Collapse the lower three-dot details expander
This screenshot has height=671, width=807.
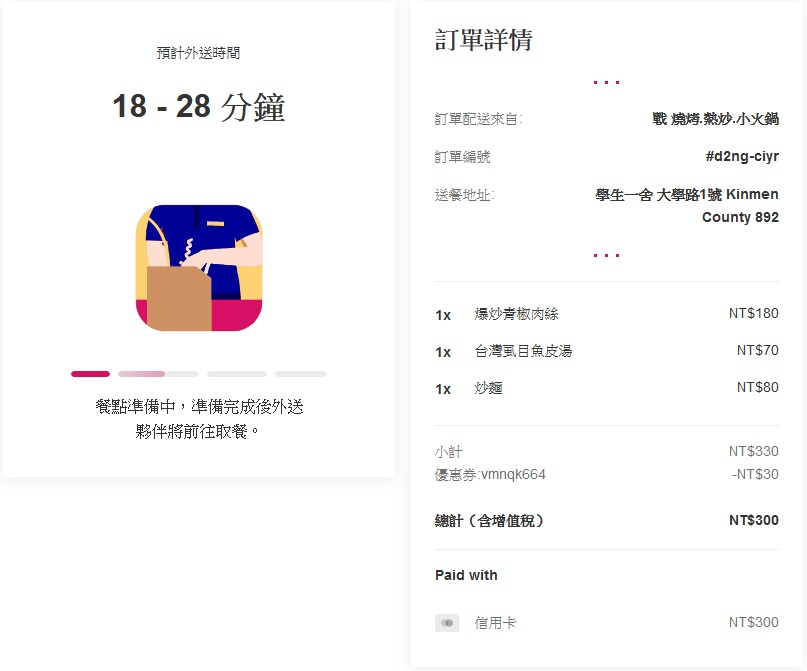pyautogui.click(x=606, y=255)
